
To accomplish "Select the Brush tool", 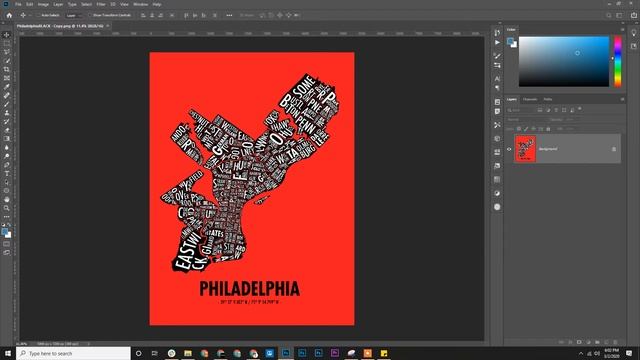I will pos(7,104).
